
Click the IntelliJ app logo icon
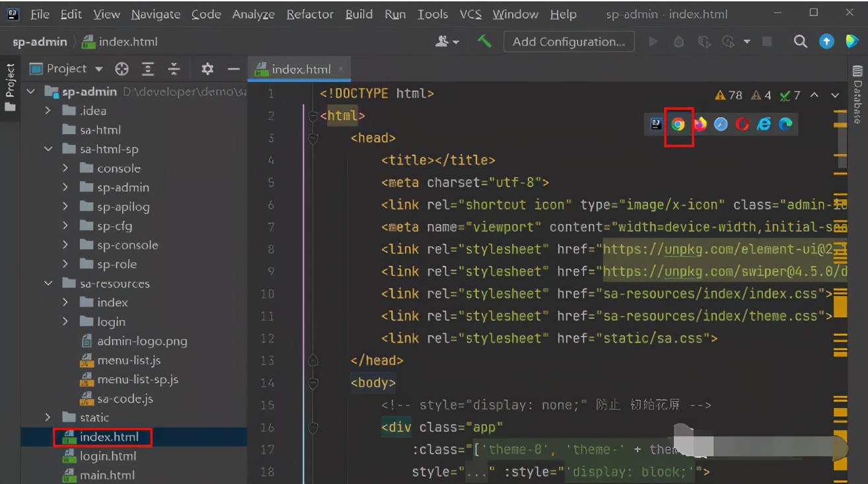click(x=13, y=14)
